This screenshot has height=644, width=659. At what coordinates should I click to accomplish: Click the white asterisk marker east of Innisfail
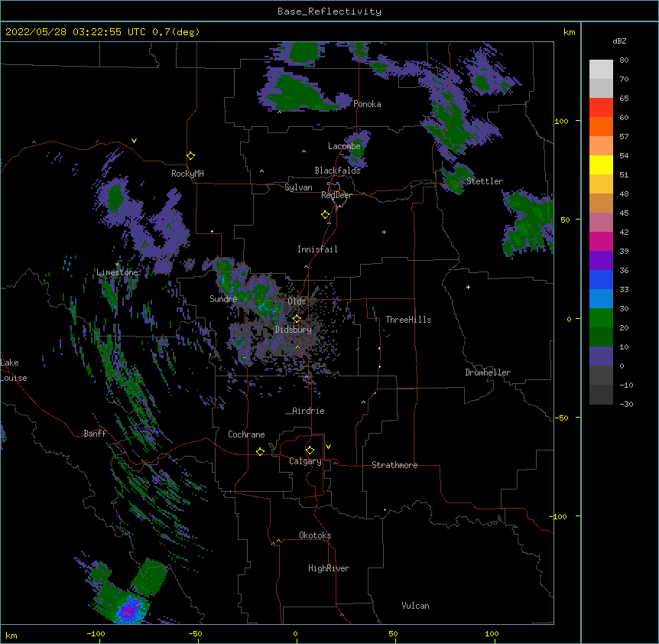384,232
